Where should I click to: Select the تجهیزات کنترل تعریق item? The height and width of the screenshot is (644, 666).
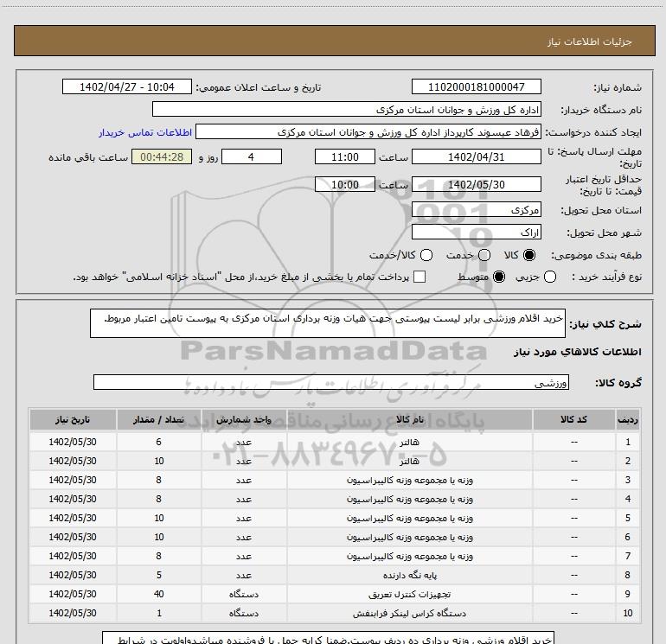click(409, 595)
